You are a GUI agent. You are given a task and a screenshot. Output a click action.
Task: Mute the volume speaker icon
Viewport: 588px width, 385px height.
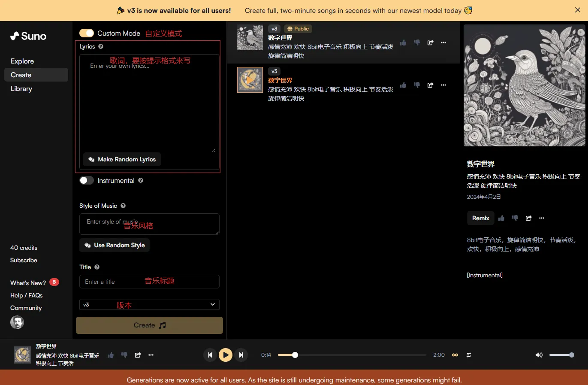pyautogui.click(x=539, y=355)
